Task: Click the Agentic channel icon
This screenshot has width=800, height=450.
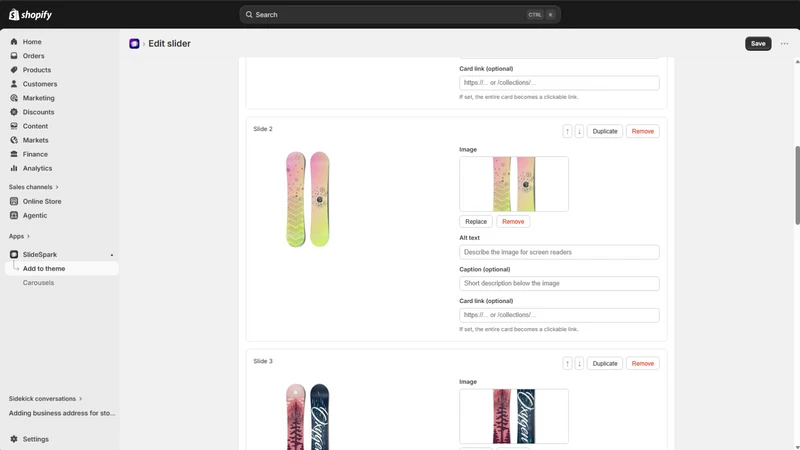Action: tap(14, 215)
